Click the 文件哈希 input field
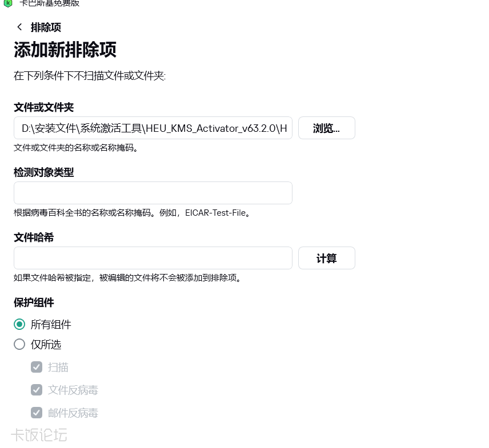This screenshot has height=448, width=489. (153, 258)
